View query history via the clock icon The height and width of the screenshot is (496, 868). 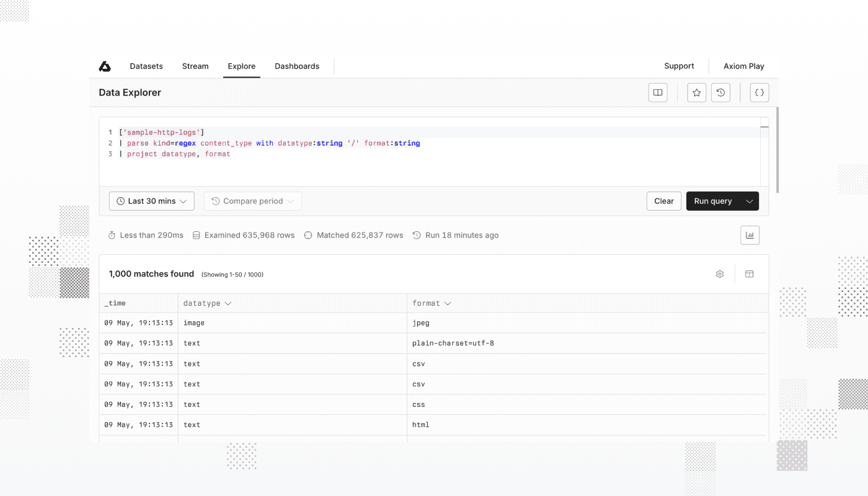point(720,92)
